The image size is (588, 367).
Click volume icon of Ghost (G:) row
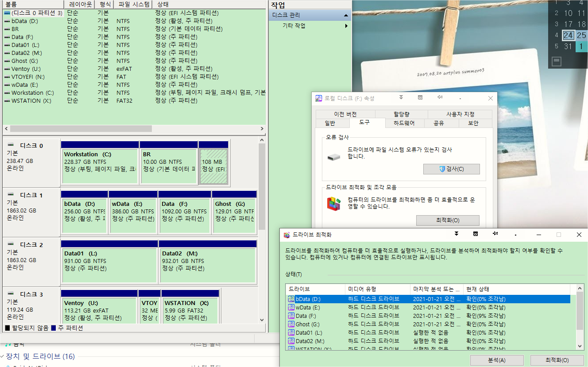7,61
